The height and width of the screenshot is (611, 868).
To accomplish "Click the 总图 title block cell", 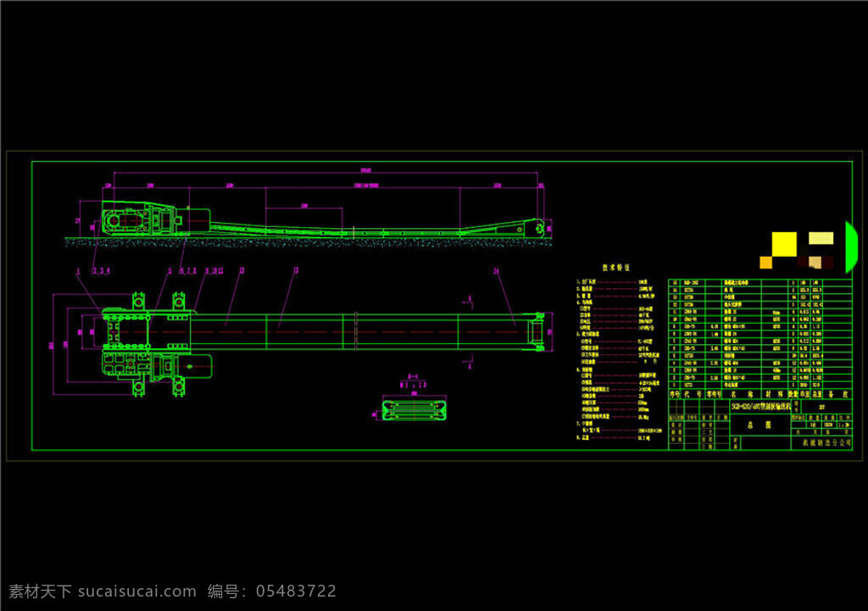I will coord(759,425).
